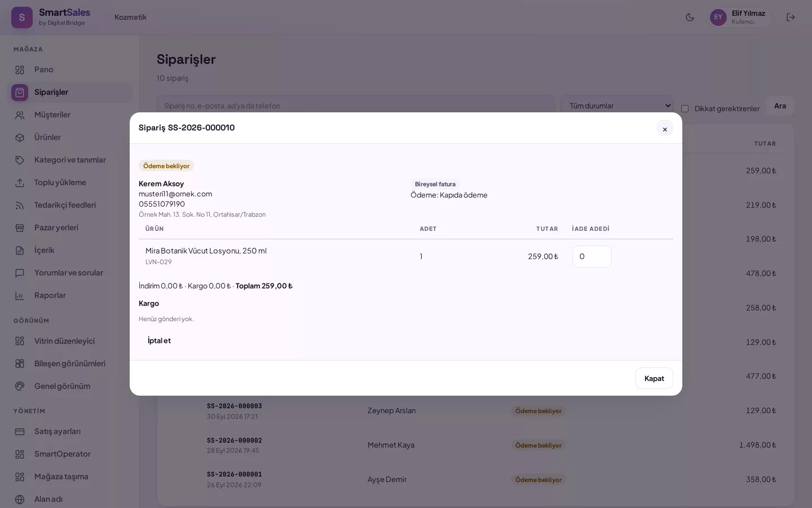Viewport: 812px width, 508px height.
Task: Open the Tüm durumlar status dropdown
Action: click(x=617, y=106)
